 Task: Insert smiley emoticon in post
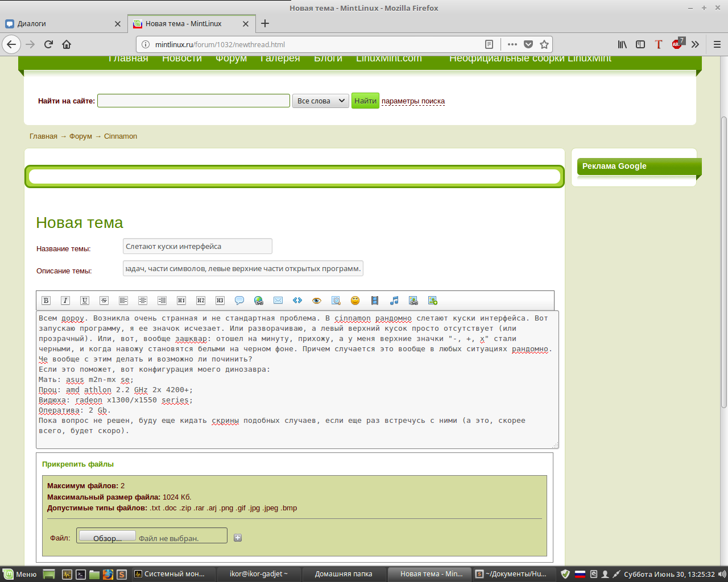355,301
